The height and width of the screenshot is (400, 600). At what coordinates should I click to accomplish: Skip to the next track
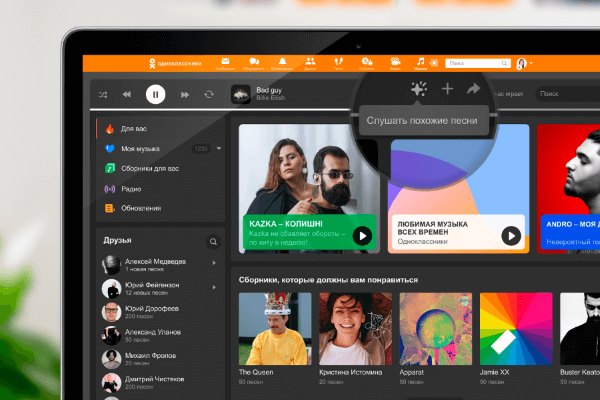click(x=184, y=95)
